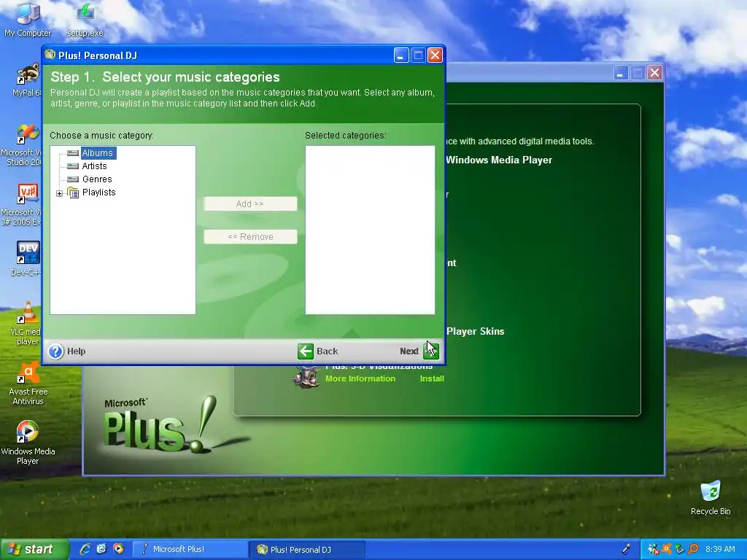Open the Start menu
Image resolution: width=747 pixels, height=560 pixels.
click(x=34, y=550)
